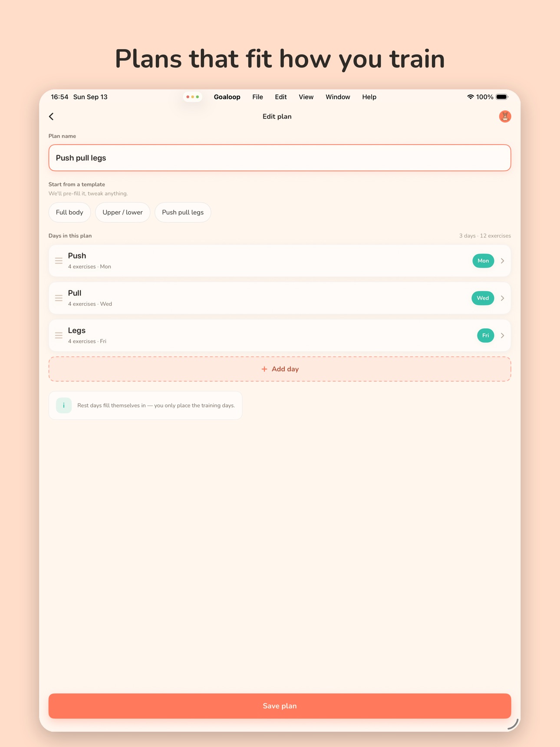The image size is (560, 747).
Task: Grab the Pull row reorder handle
Action: [59, 298]
